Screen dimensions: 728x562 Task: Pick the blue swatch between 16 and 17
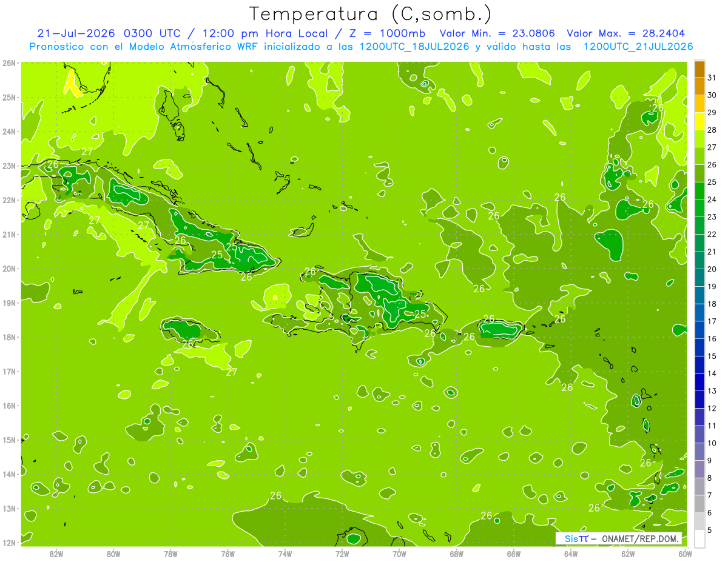click(x=699, y=330)
